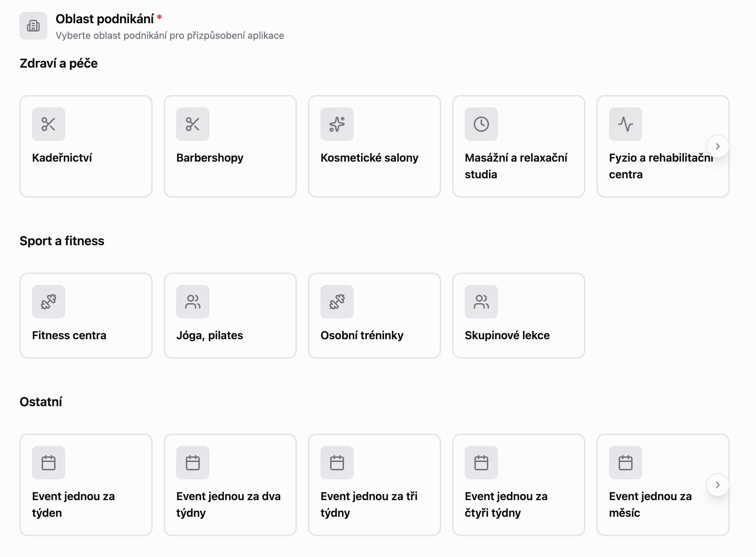Viewport: 756px width, 557px height.
Task: Click calendar icon for Event jednou za čtyři týdny
Action: pos(481,463)
